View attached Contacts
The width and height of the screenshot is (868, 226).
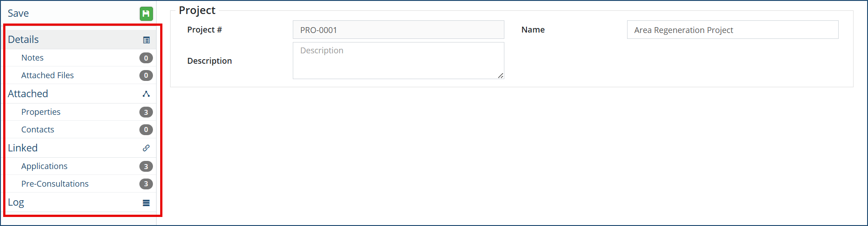tap(37, 130)
